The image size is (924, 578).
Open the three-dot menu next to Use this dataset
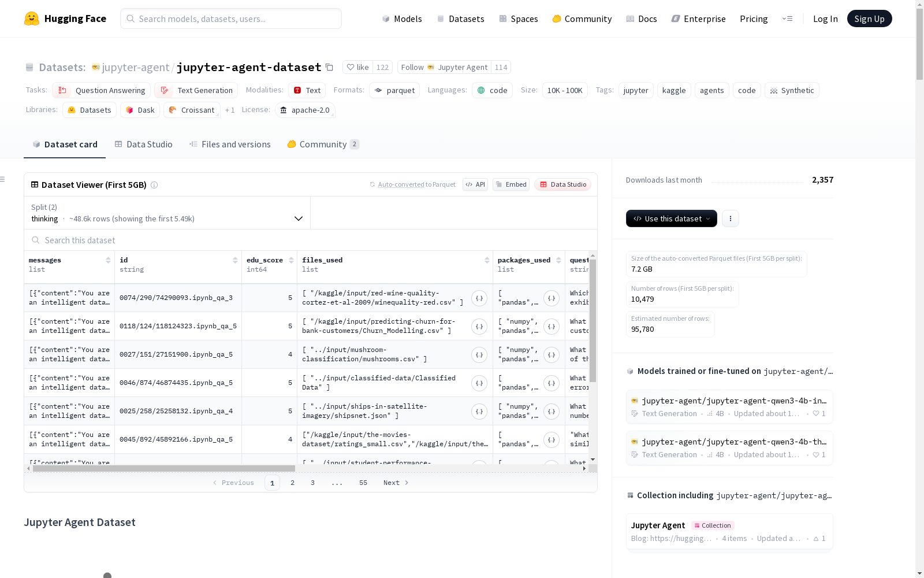[x=731, y=218]
